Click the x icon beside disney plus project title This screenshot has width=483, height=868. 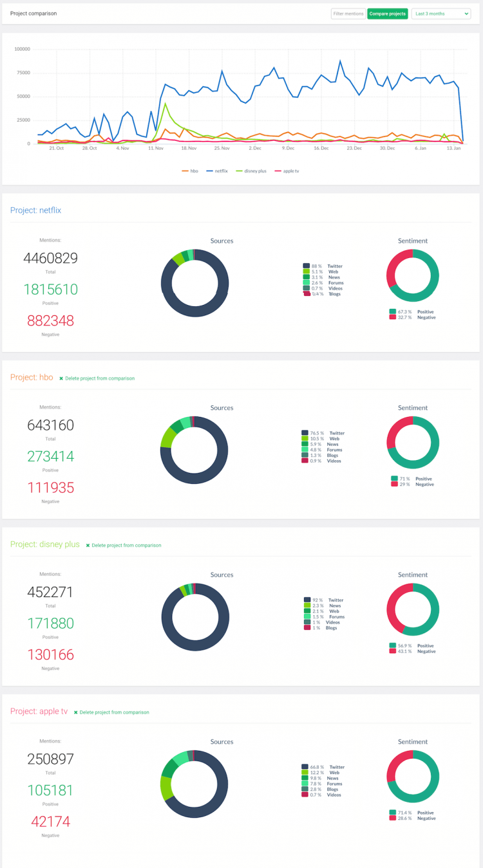tap(88, 546)
